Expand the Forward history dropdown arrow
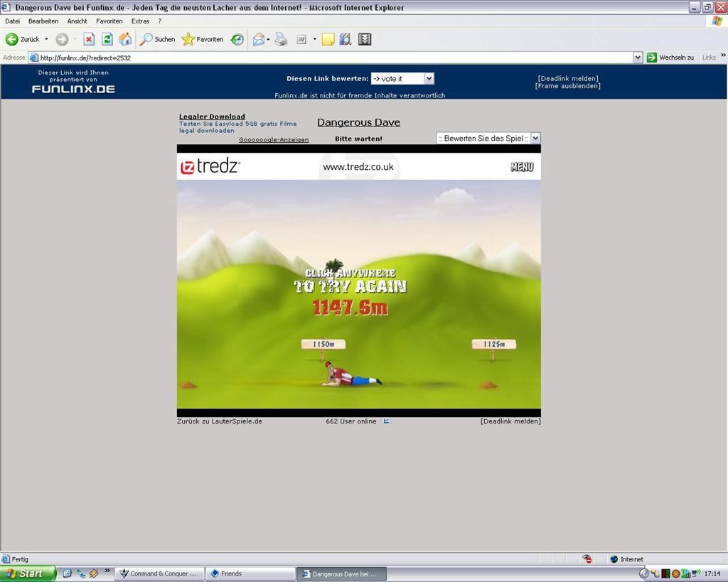Screen dimensions: 728x582 [75, 40]
